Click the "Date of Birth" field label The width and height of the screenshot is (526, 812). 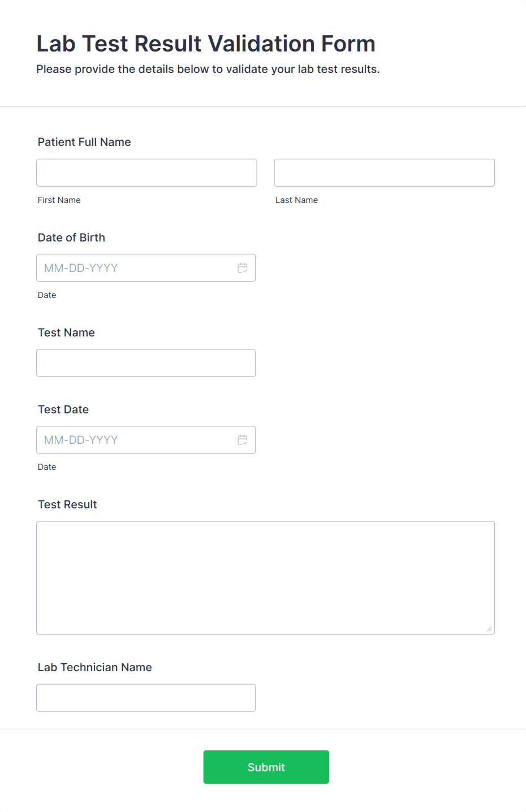71,237
